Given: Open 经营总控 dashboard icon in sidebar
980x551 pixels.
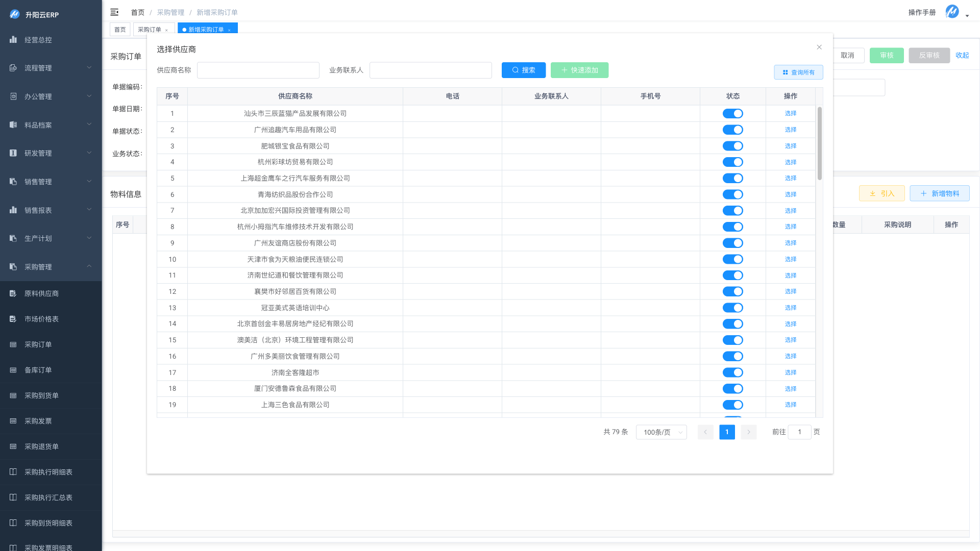Looking at the screenshot, I should (13, 40).
